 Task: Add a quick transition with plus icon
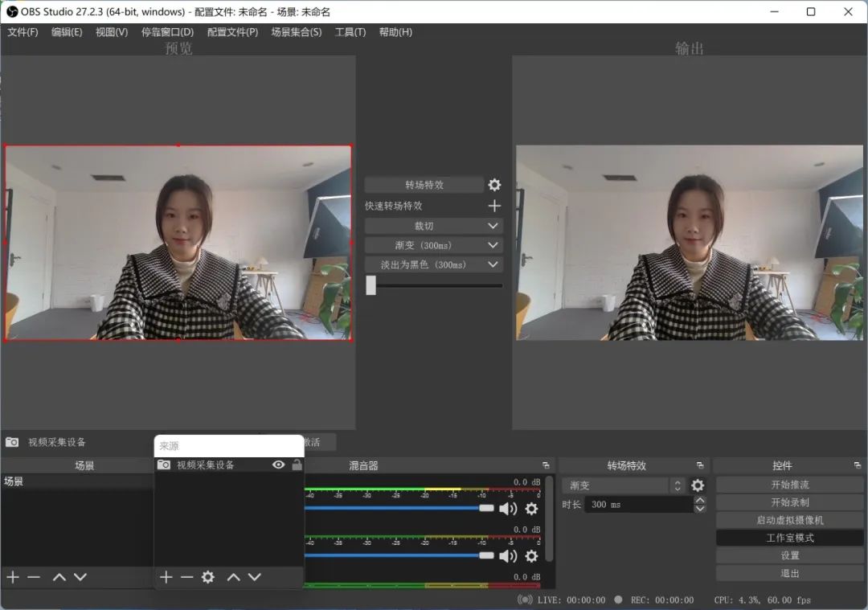[494, 206]
